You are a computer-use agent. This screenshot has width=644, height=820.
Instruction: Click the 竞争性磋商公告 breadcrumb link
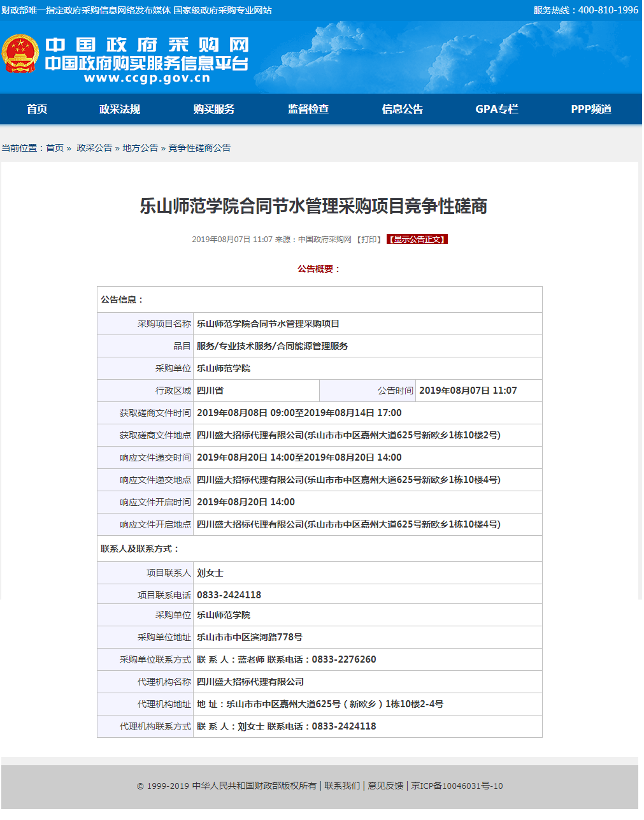point(199,148)
